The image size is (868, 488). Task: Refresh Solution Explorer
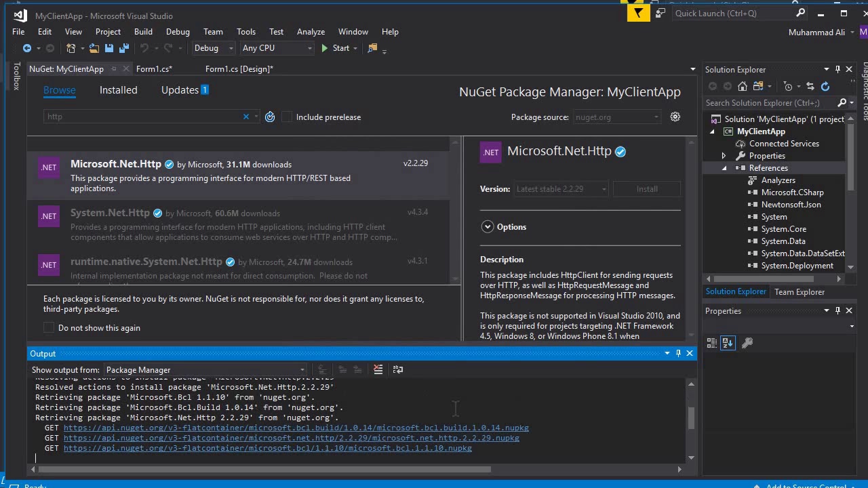point(825,86)
